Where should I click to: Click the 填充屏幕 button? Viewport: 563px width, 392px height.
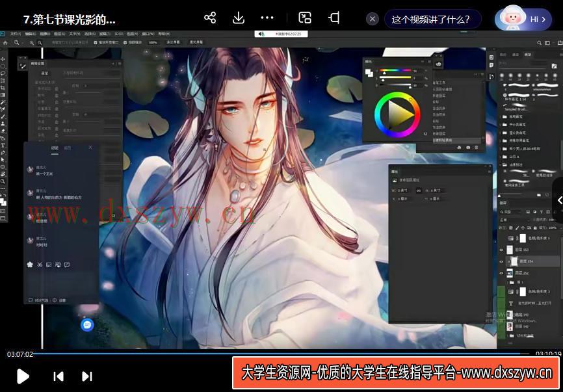pyautogui.click(x=196, y=42)
